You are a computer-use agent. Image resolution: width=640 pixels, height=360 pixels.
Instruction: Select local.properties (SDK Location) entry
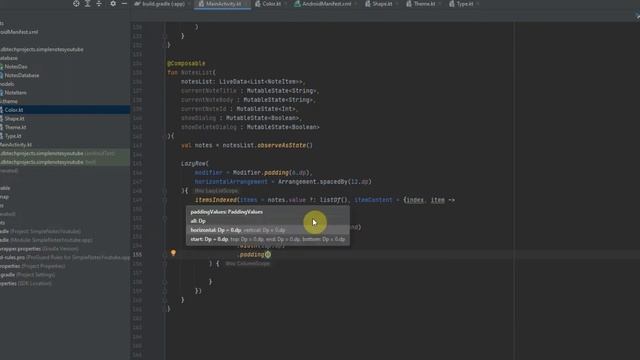26,283
